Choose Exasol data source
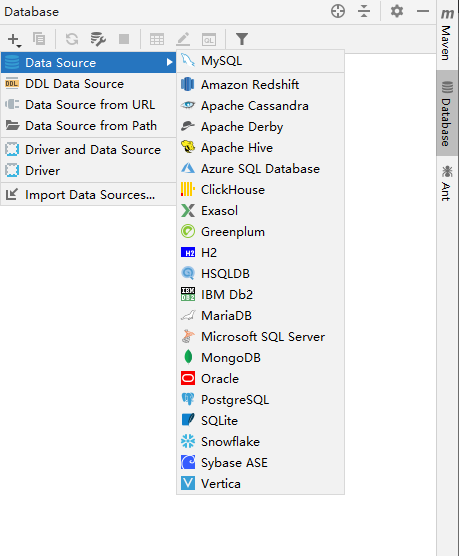 tap(260, 211)
